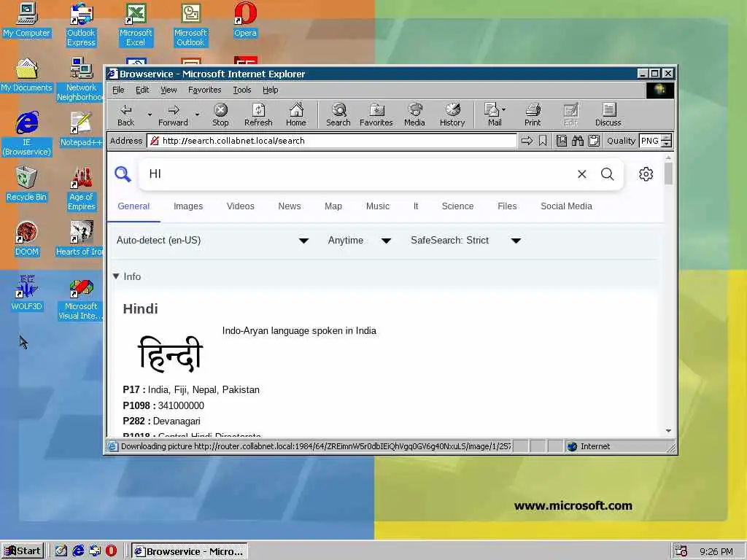
Task: Open search settings gear icon
Action: [x=646, y=174]
